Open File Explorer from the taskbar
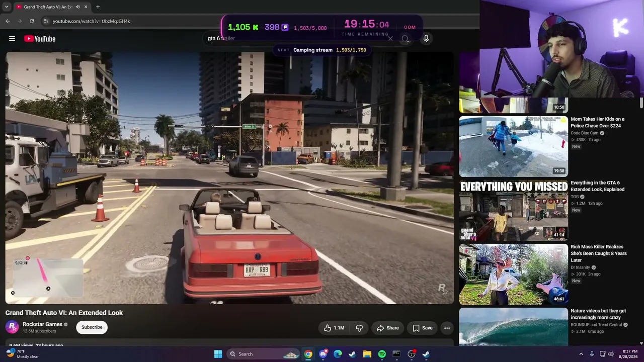Screen dimensions: 644x362 pos(367,354)
